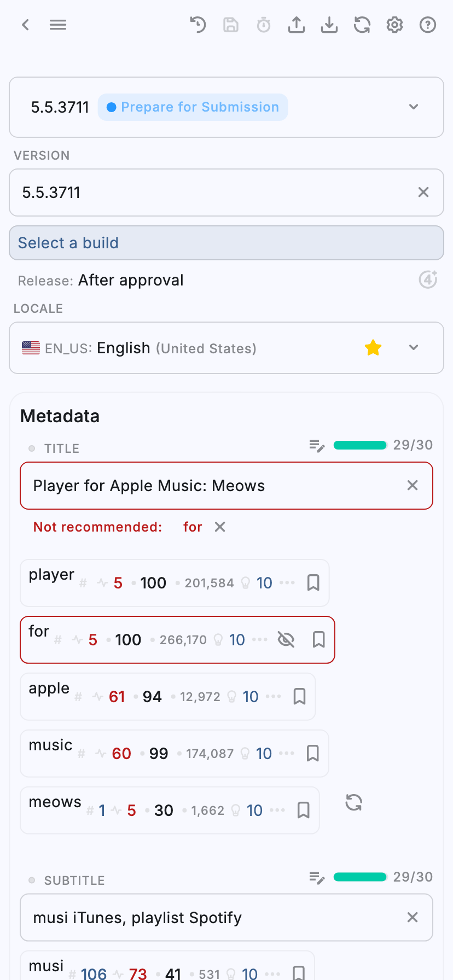The height and width of the screenshot is (980, 453).
Task: Bookmark the 'apple' keyword
Action: 299,697
